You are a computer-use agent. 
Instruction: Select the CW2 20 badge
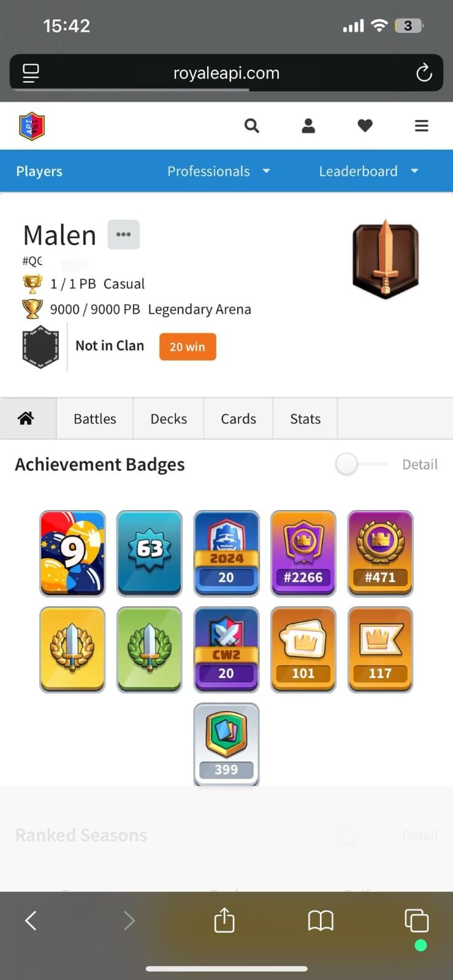(x=226, y=650)
